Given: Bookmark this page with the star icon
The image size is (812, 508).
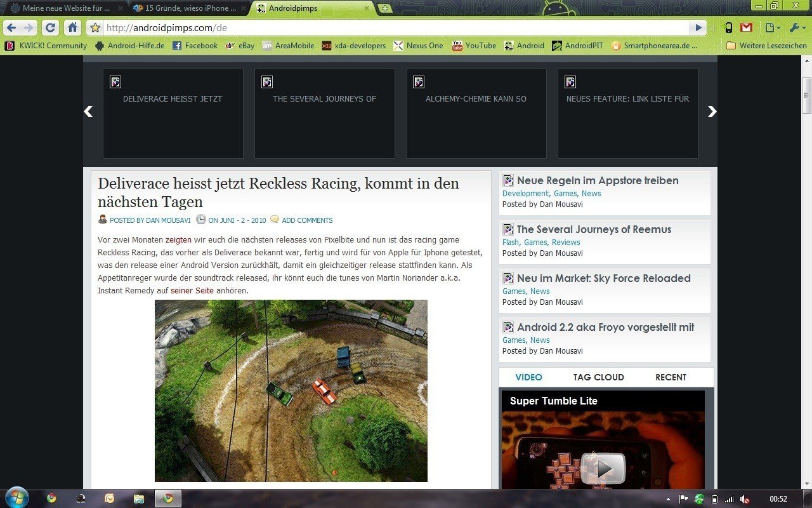Looking at the screenshot, I should 95,28.
